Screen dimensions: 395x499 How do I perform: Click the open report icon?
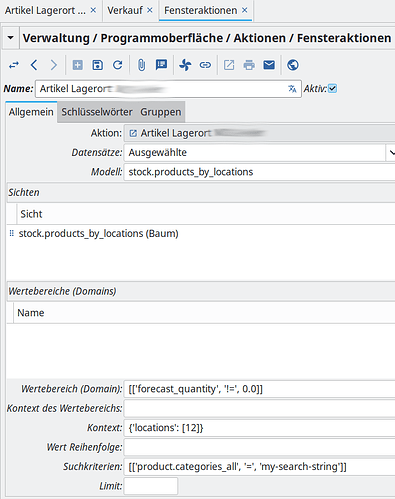[229, 65]
